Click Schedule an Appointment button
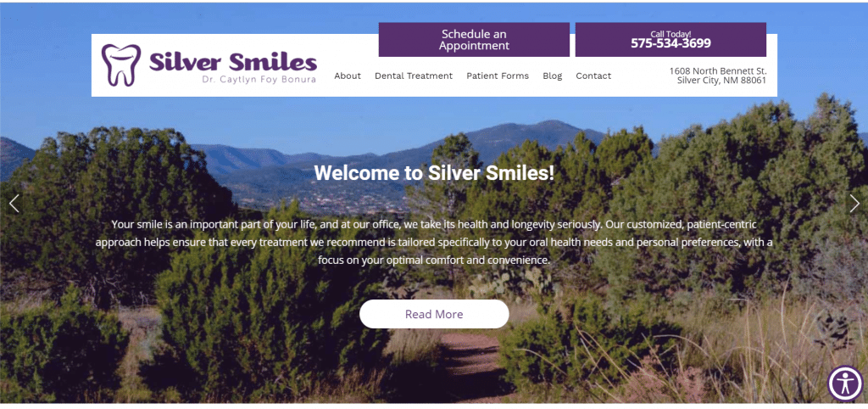Viewport: 868px width, 409px height. tap(474, 40)
